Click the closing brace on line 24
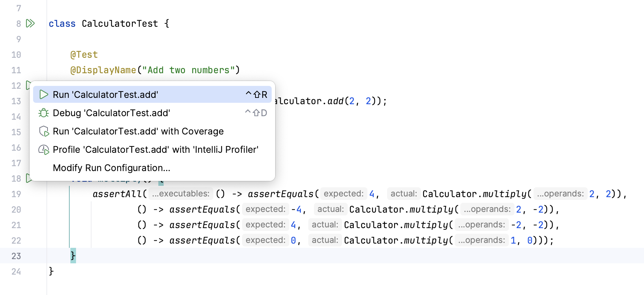Screen dimensions: 644x295 tap(51, 271)
